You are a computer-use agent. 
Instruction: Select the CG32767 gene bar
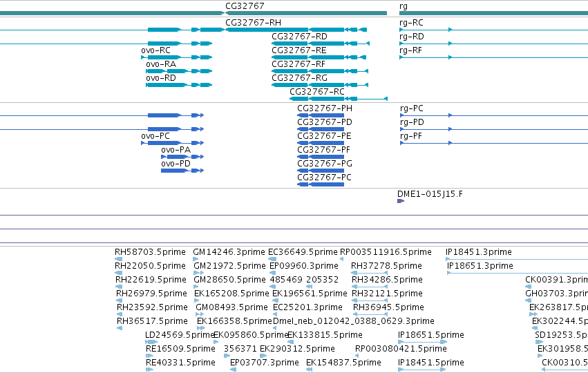click(x=305, y=13)
